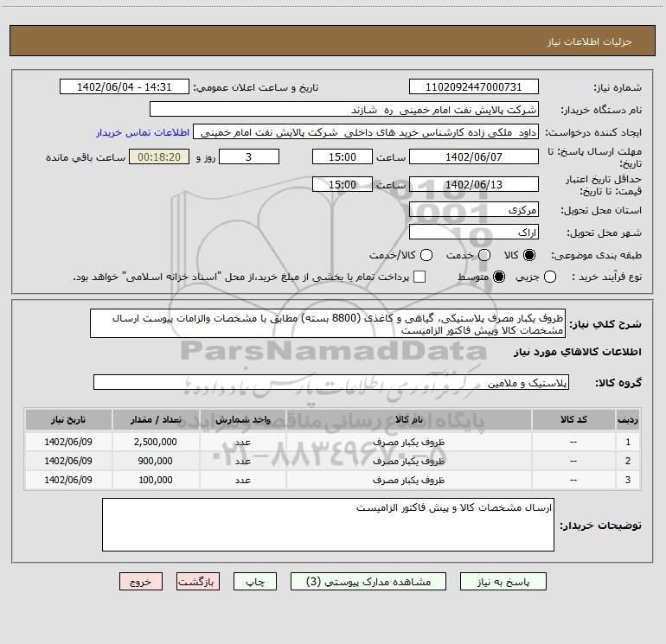
Task: Click the need number field 1102092447000731
Action: [x=474, y=86]
